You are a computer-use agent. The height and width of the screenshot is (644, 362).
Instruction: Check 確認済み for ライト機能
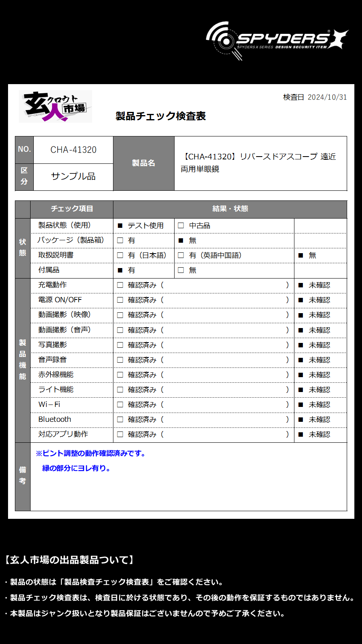coord(120,390)
